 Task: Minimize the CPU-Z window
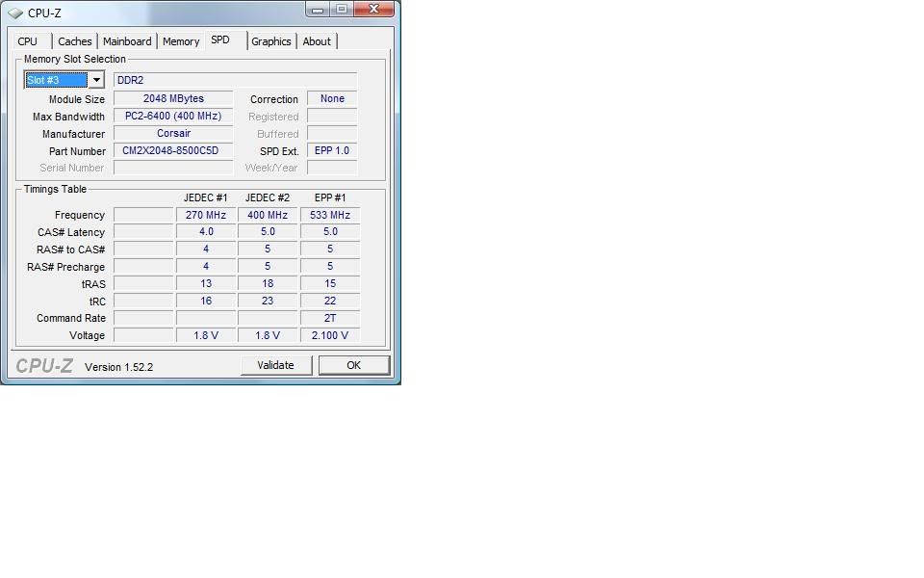click(319, 9)
